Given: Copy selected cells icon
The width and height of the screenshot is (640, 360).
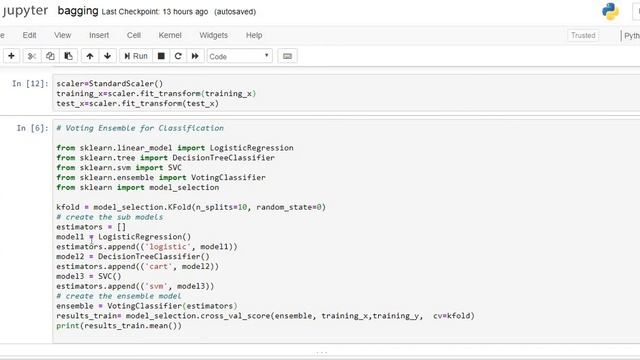Looking at the screenshot, I should 50,56.
